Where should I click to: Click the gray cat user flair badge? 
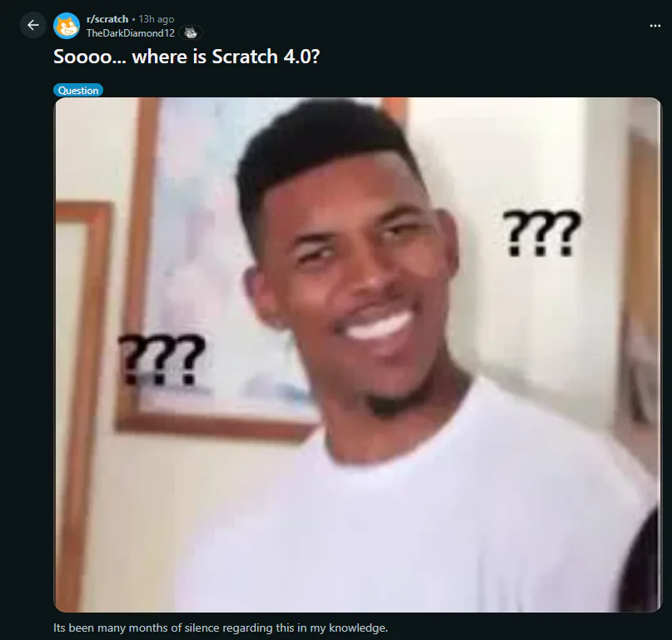(x=191, y=32)
